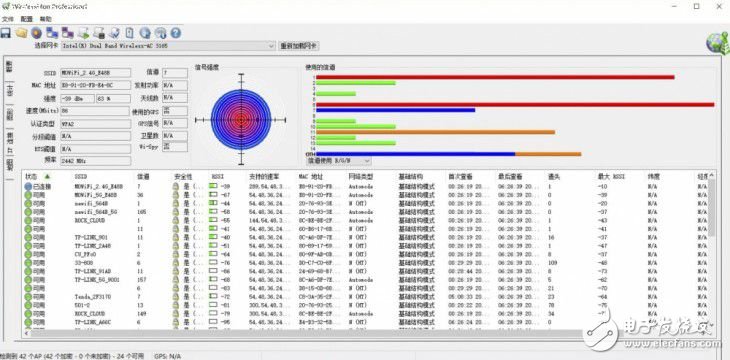Click the signal bar icon for CU_PPsO
Screen dimensions: 730x360
point(213,254)
